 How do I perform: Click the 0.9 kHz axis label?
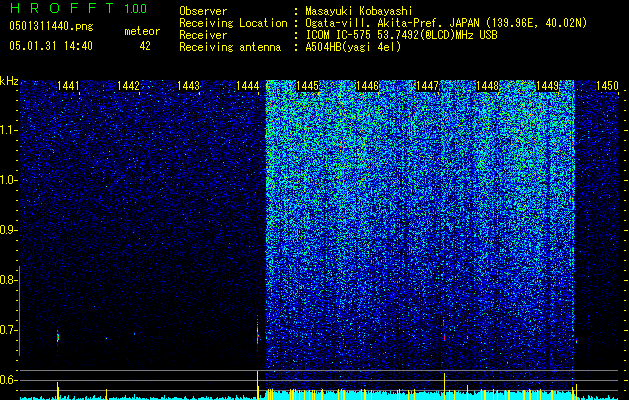pyautogui.click(x=9, y=230)
